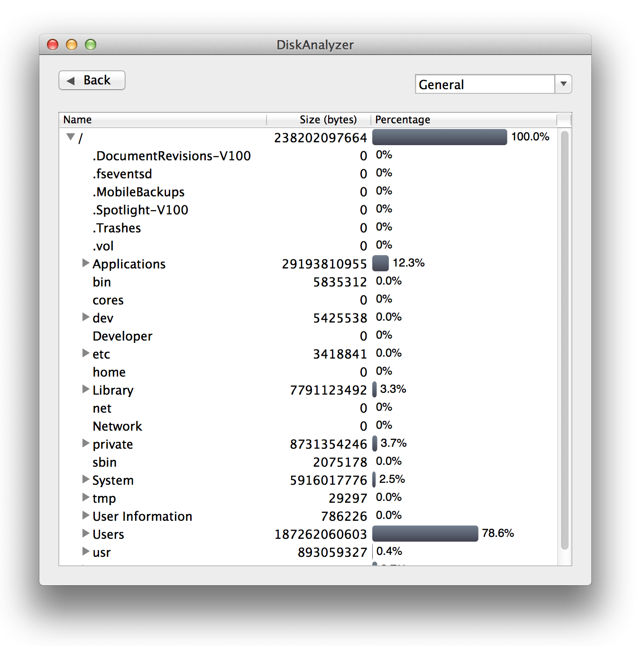Expand the private folder
This screenshot has width=644, height=646.
(x=86, y=443)
